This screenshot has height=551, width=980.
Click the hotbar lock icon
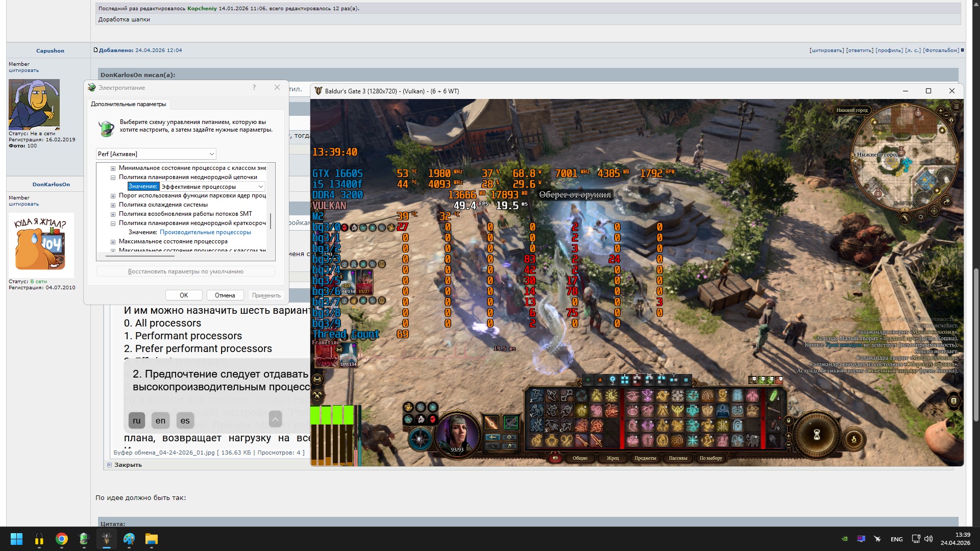pos(788,421)
